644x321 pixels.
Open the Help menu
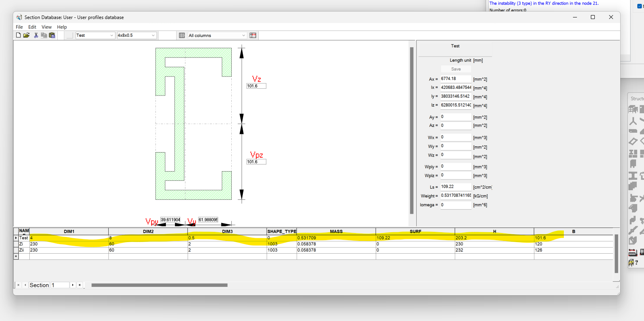click(x=62, y=27)
